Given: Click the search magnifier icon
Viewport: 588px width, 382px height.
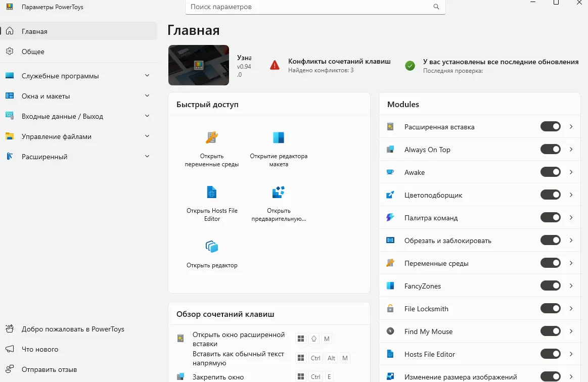Looking at the screenshot, I should [436, 7].
